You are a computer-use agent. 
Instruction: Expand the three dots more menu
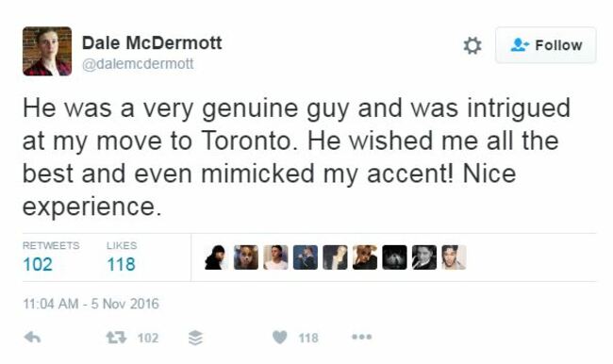tap(361, 337)
